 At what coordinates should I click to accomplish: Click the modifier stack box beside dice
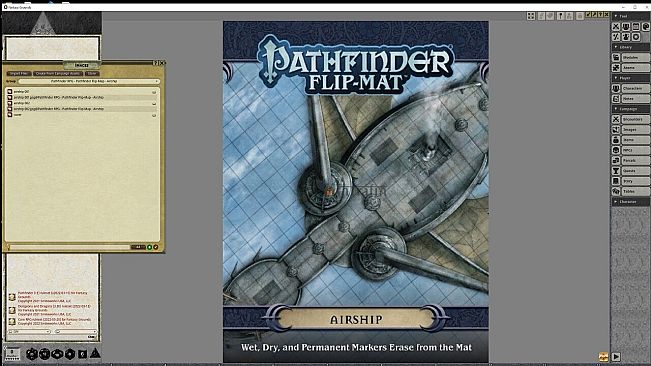[x=12, y=354]
